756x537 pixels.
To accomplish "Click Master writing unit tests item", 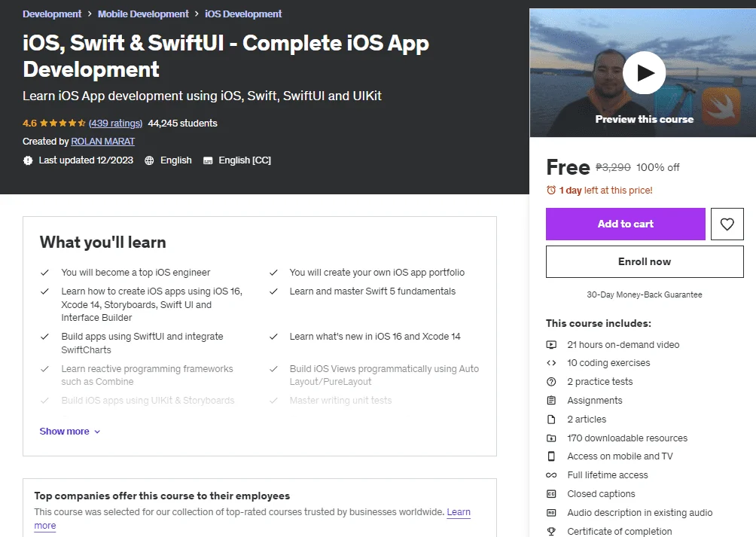I will tap(340, 401).
